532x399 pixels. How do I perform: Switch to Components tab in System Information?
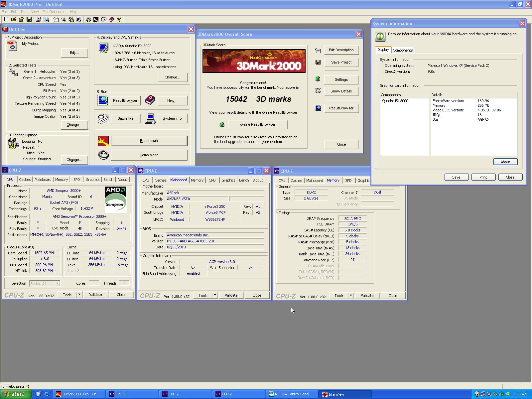click(x=403, y=50)
